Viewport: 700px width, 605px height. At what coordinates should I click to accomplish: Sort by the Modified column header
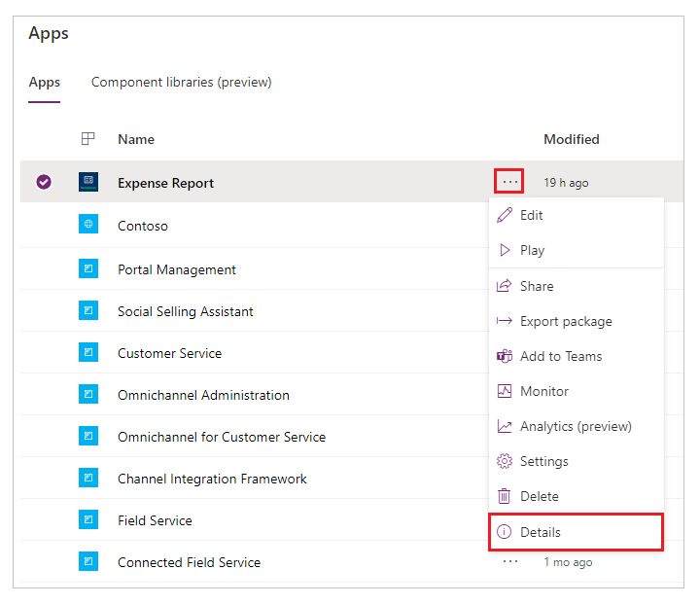point(572,139)
